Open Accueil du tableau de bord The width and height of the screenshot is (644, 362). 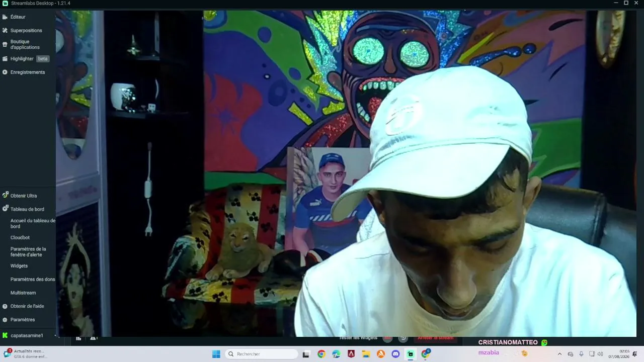[33, 224]
